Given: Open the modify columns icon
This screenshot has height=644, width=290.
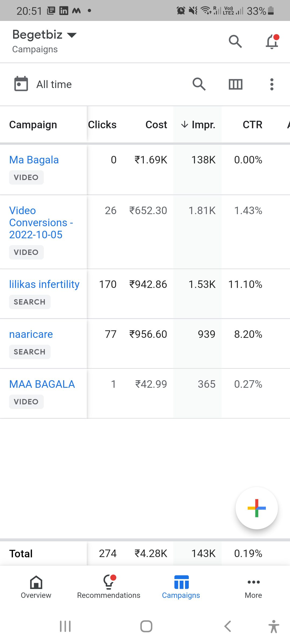Looking at the screenshot, I should (235, 84).
